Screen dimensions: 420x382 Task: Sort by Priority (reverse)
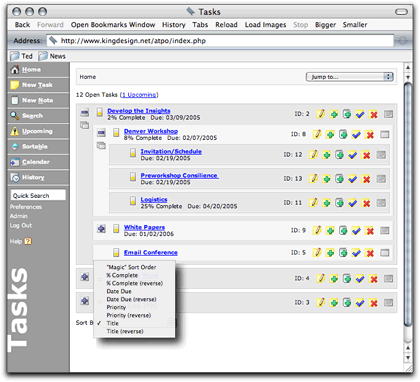[x=129, y=315]
